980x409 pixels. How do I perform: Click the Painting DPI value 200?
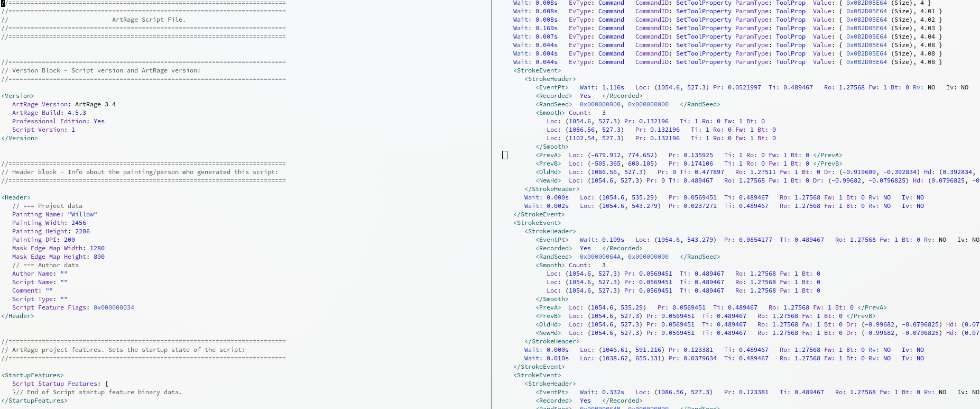(69, 240)
